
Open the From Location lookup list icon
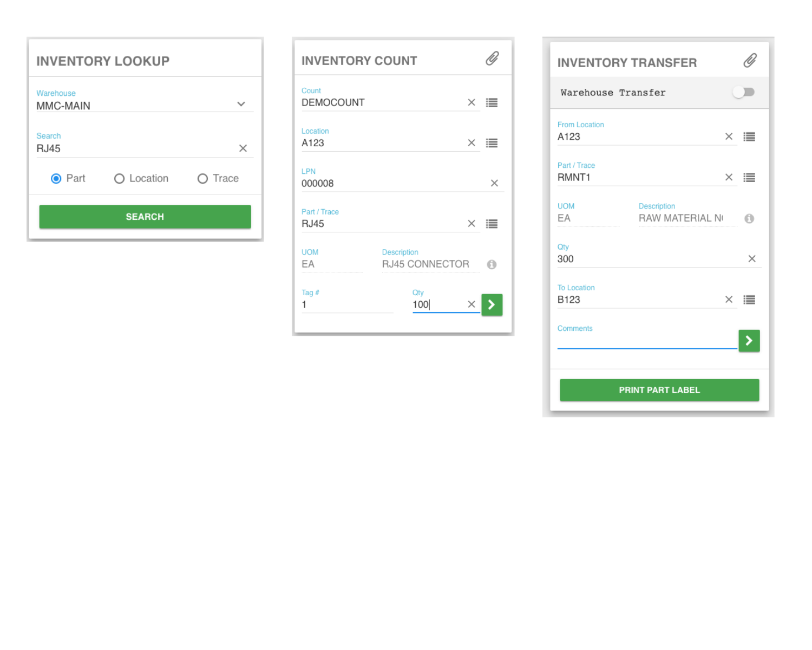(749, 136)
